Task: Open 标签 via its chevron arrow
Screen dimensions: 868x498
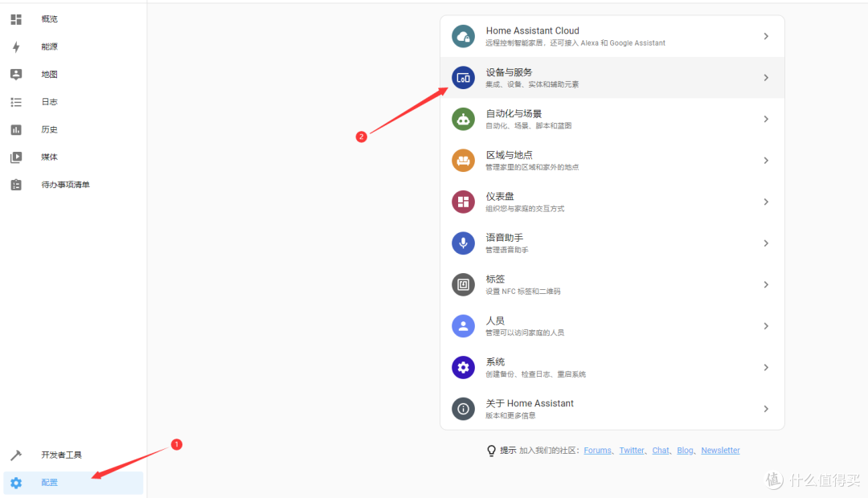Action: tap(766, 284)
